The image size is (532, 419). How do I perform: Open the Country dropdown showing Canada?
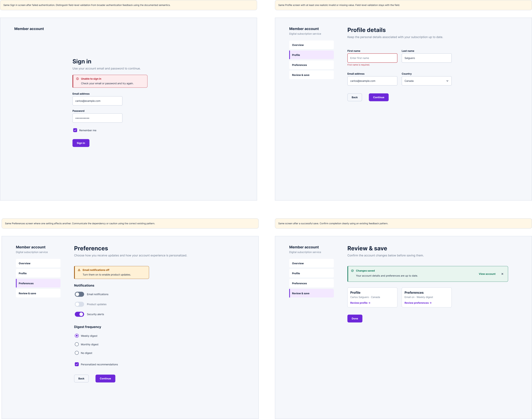pyautogui.click(x=427, y=81)
